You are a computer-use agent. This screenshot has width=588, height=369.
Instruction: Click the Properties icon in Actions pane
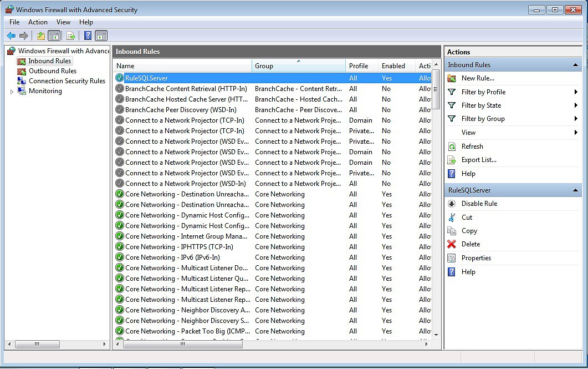point(452,258)
